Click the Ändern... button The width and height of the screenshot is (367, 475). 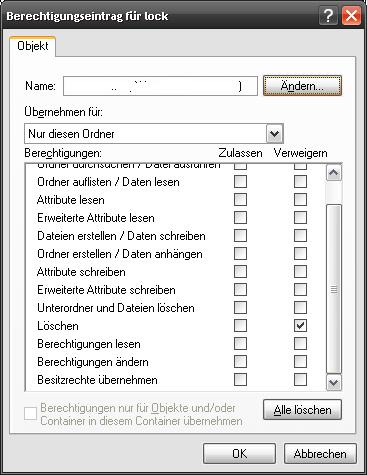[x=302, y=86]
